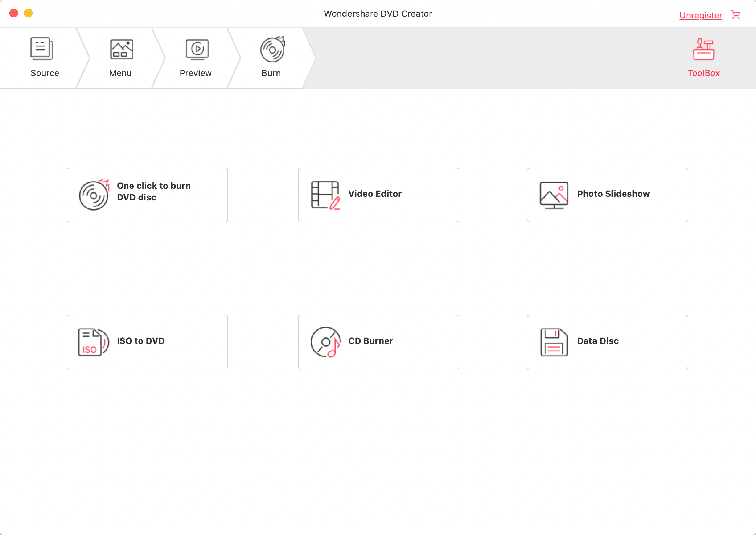The height and width of the screenshot is (535, 756).
Task: Click the one-click burn disc icon
Action: [94, 195]
